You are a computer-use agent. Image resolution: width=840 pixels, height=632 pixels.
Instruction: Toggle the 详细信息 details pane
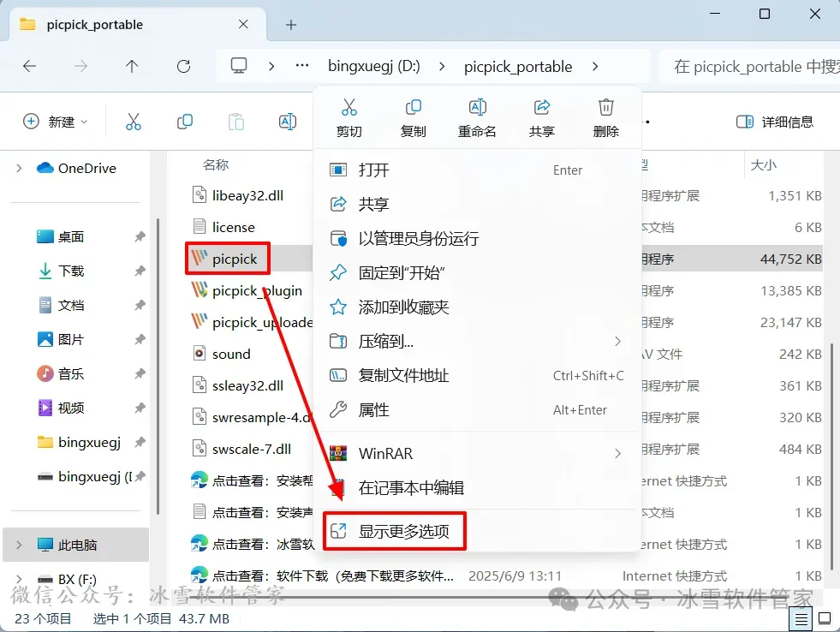(x=775, y=122)
